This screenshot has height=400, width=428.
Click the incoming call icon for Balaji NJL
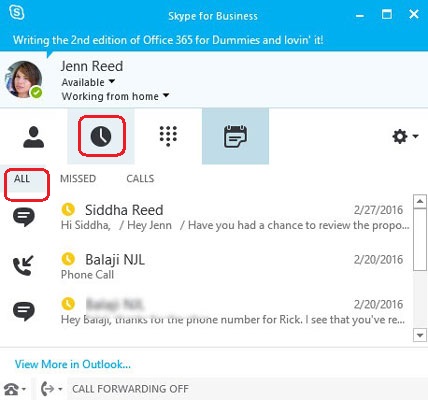point(23,265)
